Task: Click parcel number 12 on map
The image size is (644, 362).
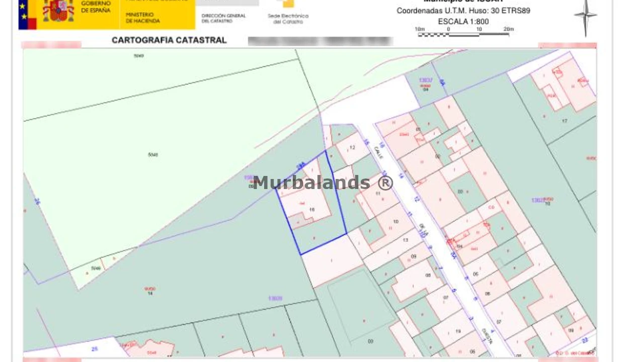Action: (x=352, y=147)
